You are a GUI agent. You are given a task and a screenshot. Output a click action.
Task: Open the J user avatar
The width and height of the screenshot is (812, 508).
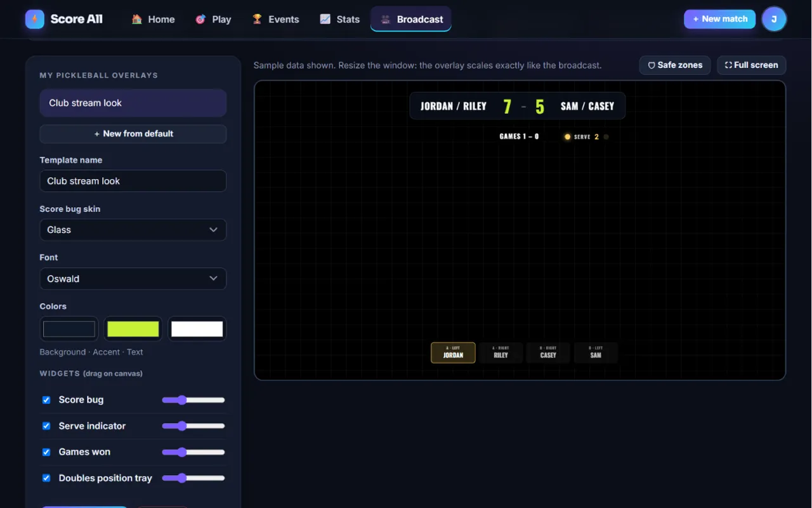[x=774, y=19]
